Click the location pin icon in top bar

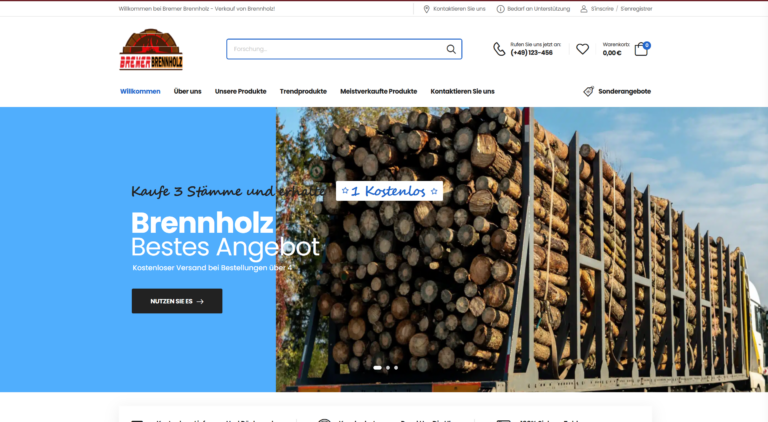(x=427, y=8)
